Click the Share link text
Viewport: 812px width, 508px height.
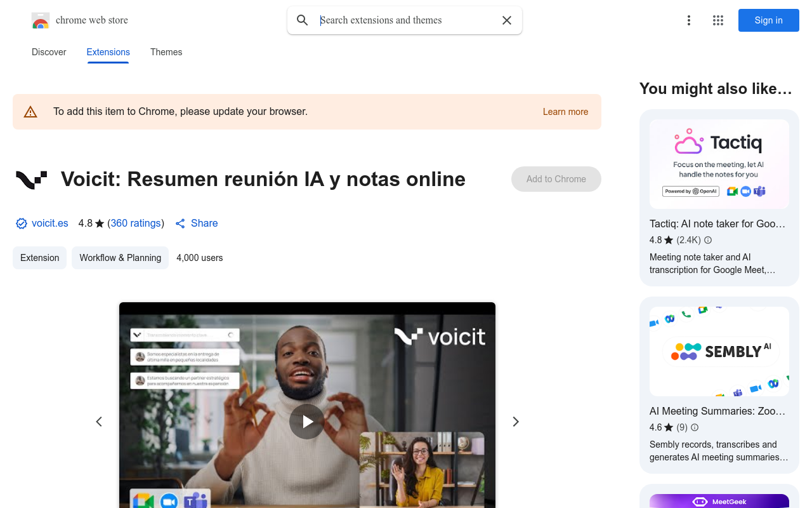point(204,224)
